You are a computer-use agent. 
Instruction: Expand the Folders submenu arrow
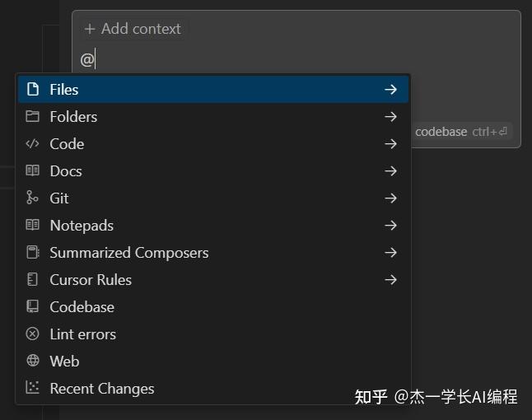(x=390, y=117)
